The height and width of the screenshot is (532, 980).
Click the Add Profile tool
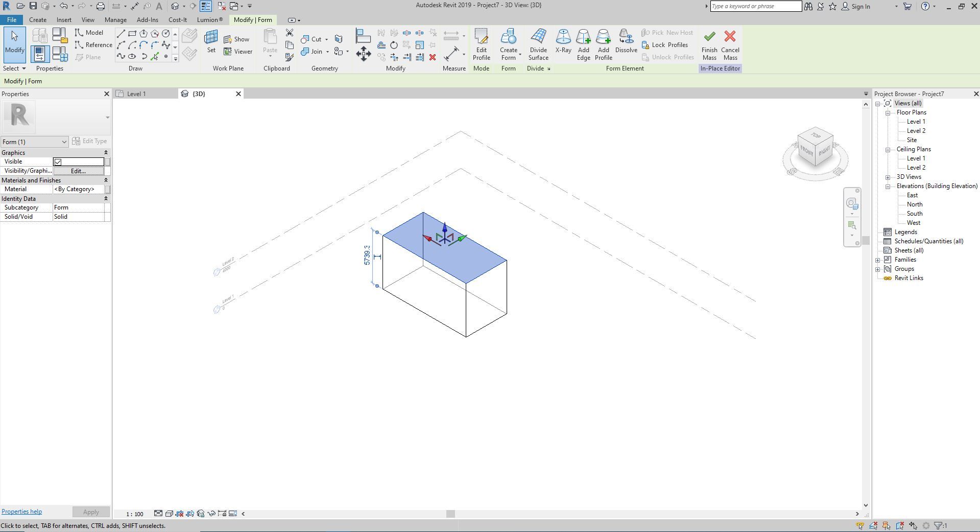point(603,43)
